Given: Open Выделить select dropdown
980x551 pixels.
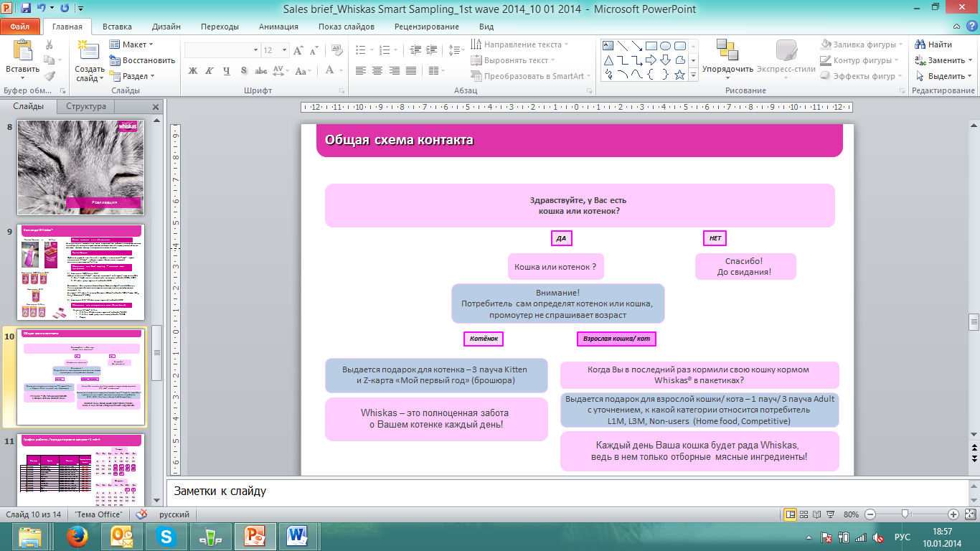Looking at the screenshot, I should (x=946, y=76).
